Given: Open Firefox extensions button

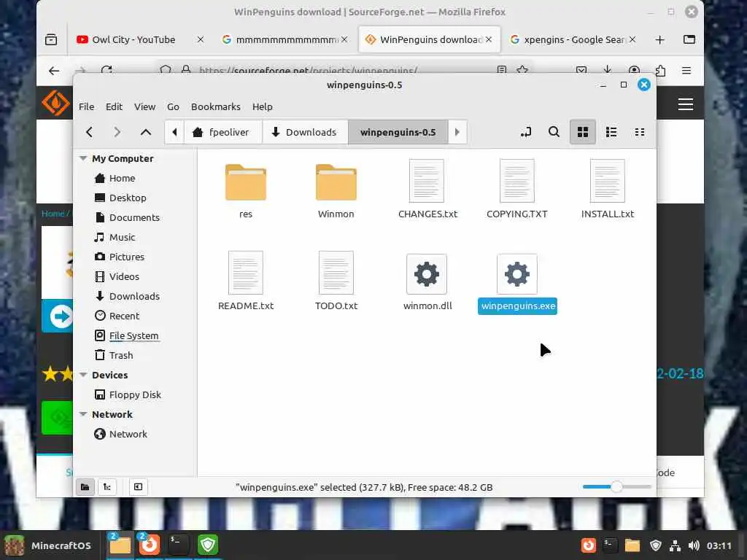Looking at the screenshot, I should 659,71.
